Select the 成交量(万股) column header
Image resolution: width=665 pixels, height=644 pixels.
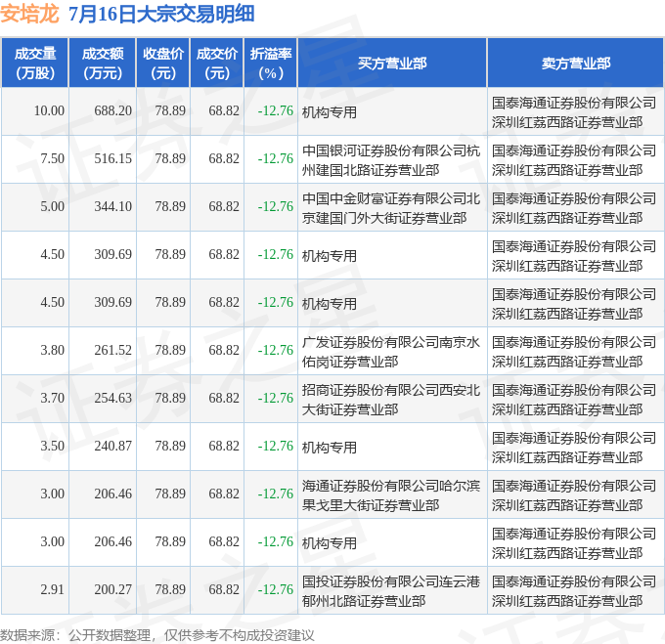click(35, 64)
